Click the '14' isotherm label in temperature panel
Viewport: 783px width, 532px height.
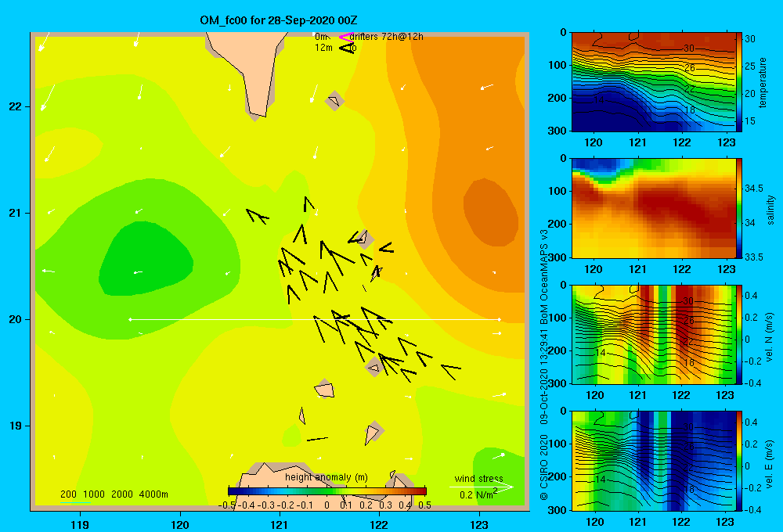[x=599, y=100]
